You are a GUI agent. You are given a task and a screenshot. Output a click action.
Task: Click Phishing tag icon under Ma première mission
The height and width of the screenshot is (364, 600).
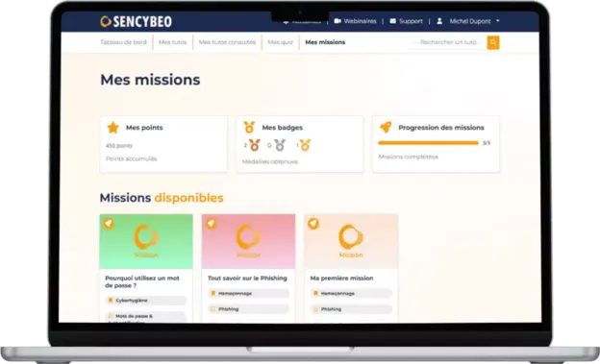[x=315, y=309]
